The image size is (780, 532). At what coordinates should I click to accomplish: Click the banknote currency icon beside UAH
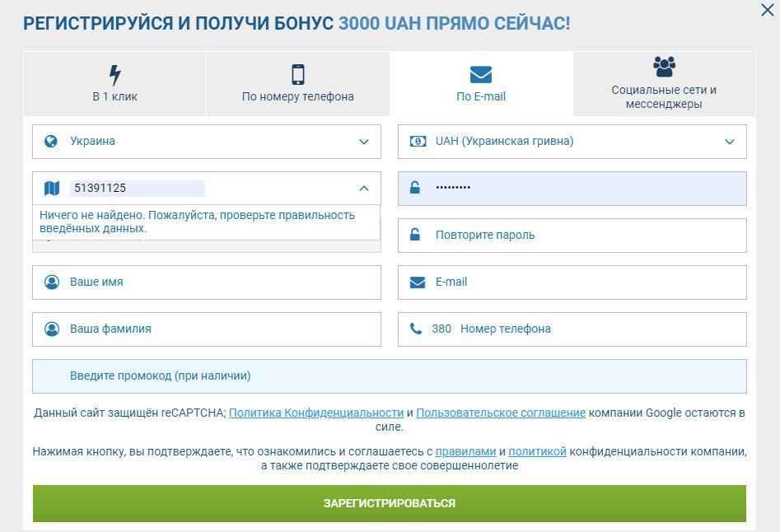(x=418, y=142)
